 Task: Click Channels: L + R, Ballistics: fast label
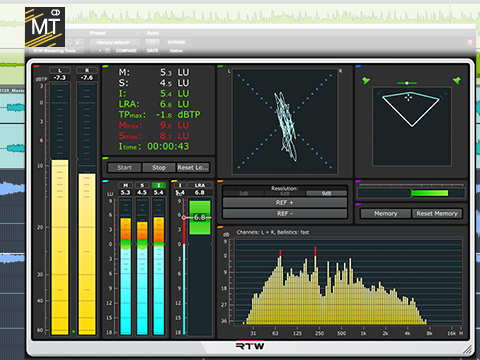pos(273,232)
